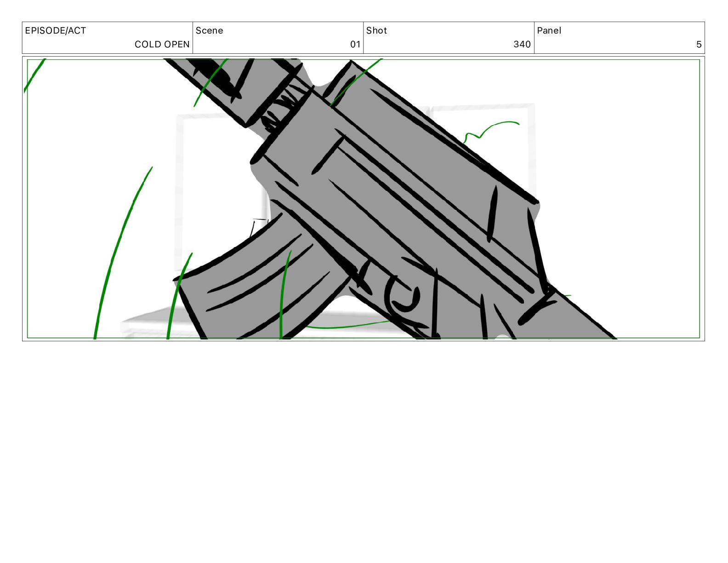Click the storyboard panel rifle drawing
The height and width of the screenshot is (563, 728).
pos(363,199)
